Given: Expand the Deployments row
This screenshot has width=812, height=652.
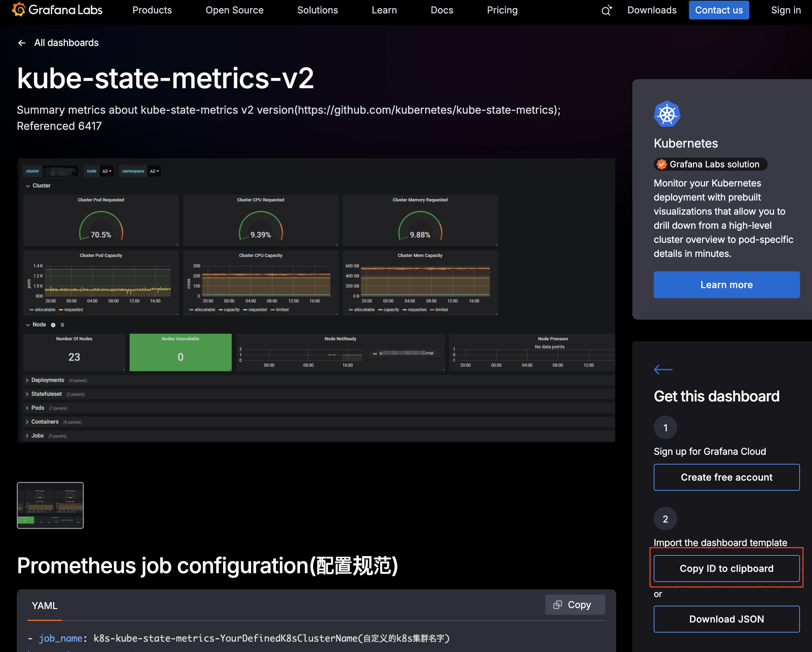Looking at the screenshot, I should pos(48,380).
